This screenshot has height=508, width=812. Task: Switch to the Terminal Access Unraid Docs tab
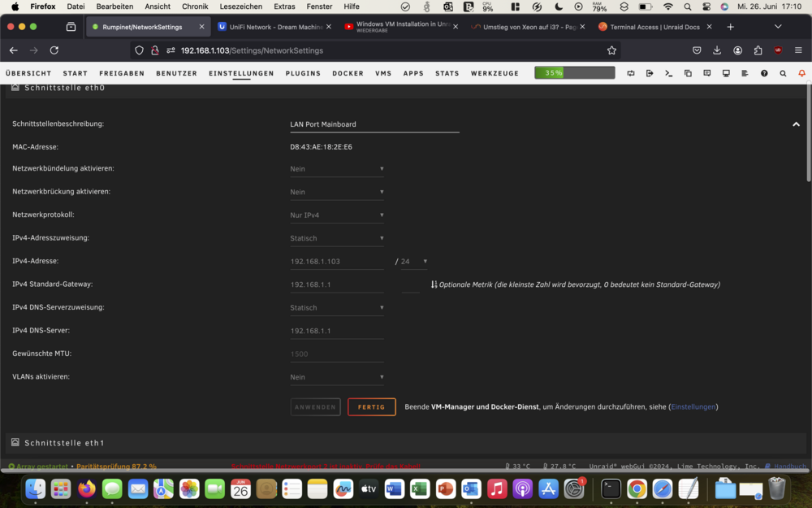click(655, 27)
